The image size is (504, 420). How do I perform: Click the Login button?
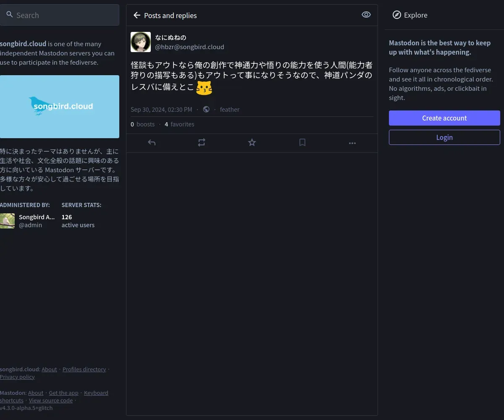444,137
